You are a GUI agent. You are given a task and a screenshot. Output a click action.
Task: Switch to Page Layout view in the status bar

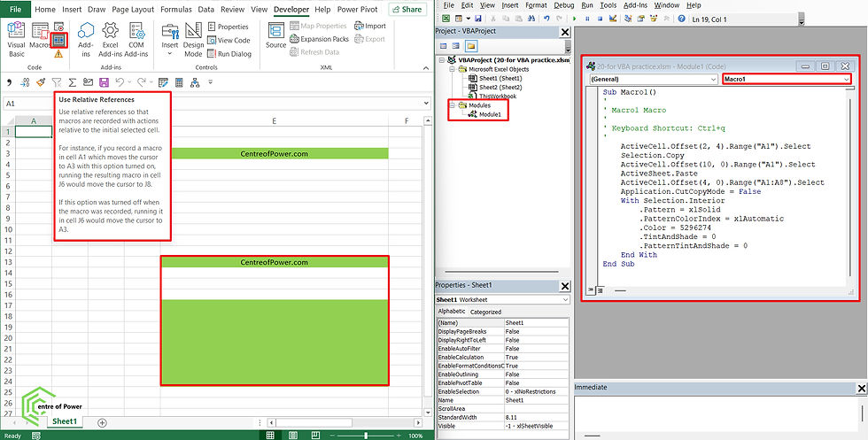pyautogui.click(x=293, y=436)
